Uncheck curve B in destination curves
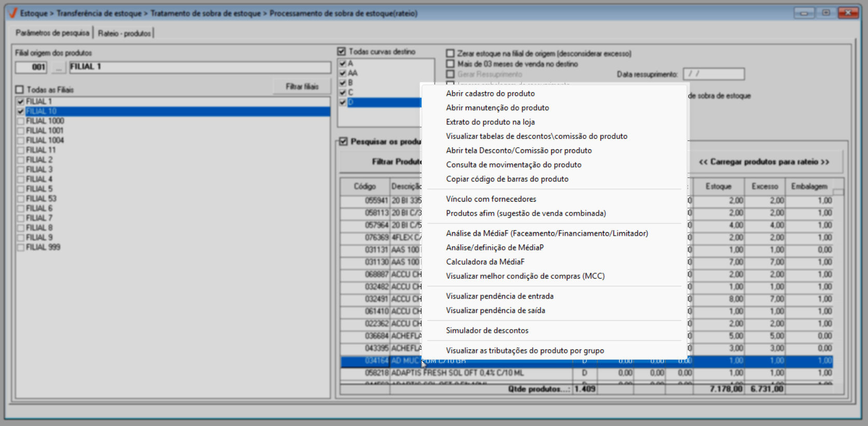 point(343,83)
